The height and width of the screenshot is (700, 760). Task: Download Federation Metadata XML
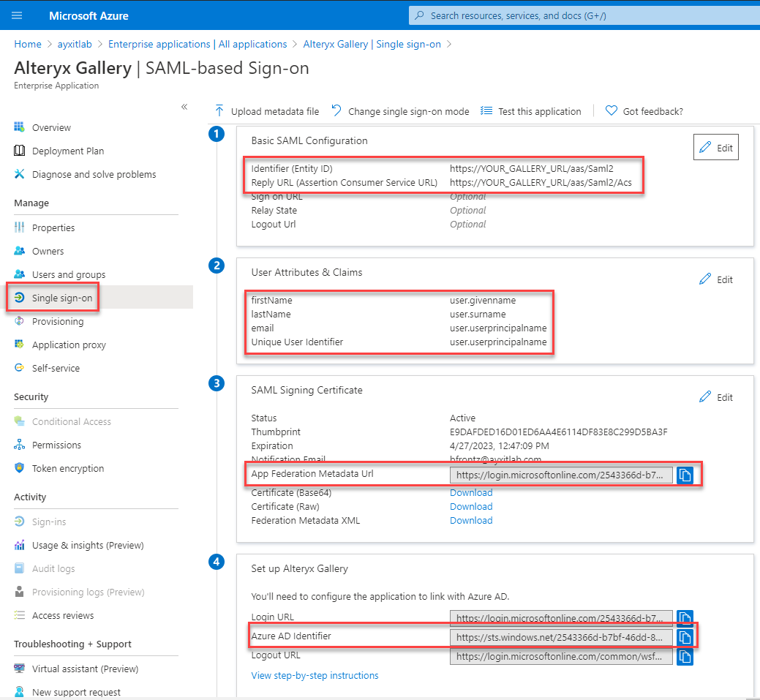pyautogui.click(x=471, y=521)
